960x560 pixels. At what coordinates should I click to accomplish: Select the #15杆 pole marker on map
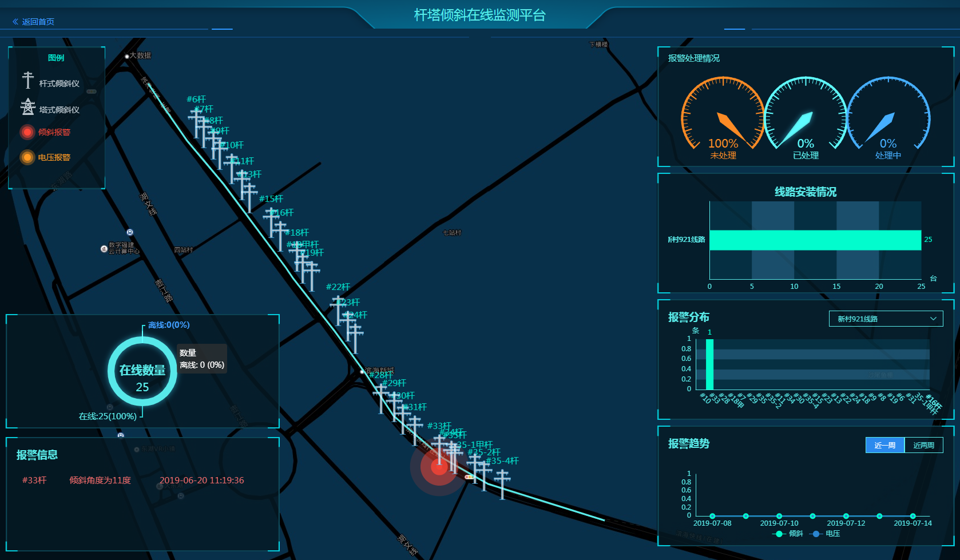pyautogui.click(x=271, y=222)
